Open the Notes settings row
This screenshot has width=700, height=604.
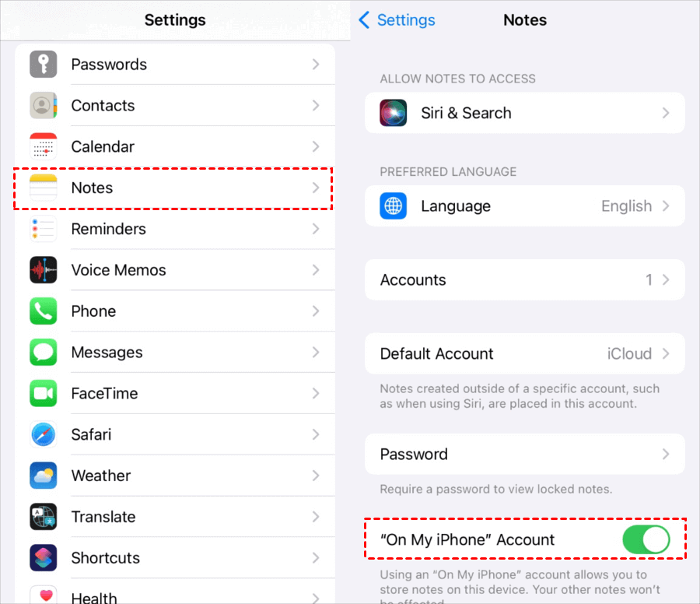pos(174,188)
